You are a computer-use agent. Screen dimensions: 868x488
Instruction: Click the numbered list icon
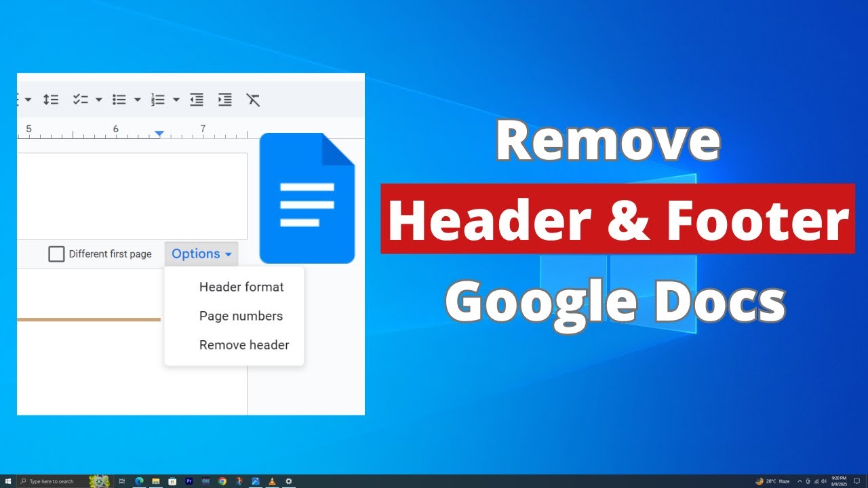[x=158, y=100]
